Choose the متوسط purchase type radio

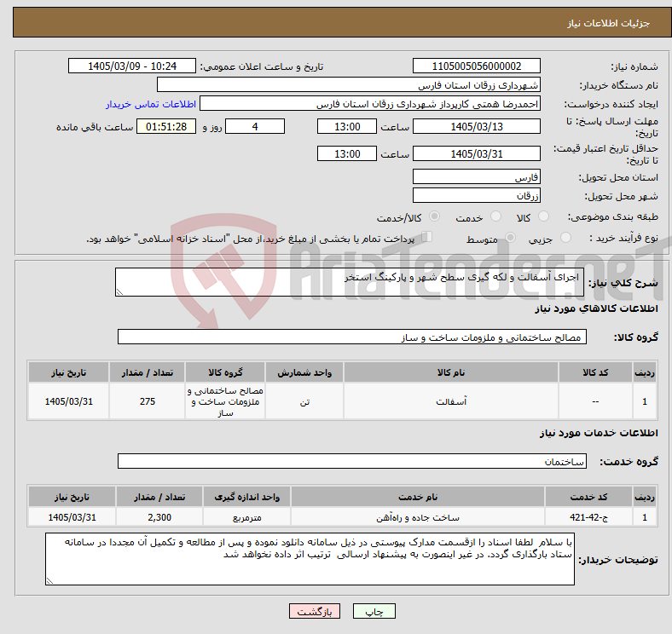pyautogui.click(x=511, y=237)
